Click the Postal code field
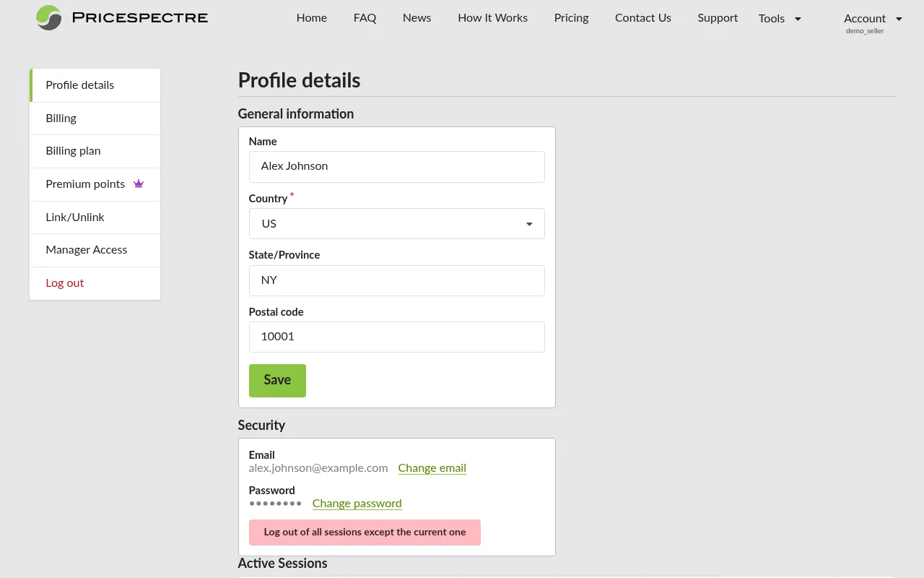This screenshot has width=924, height=578. pos(396,337)
